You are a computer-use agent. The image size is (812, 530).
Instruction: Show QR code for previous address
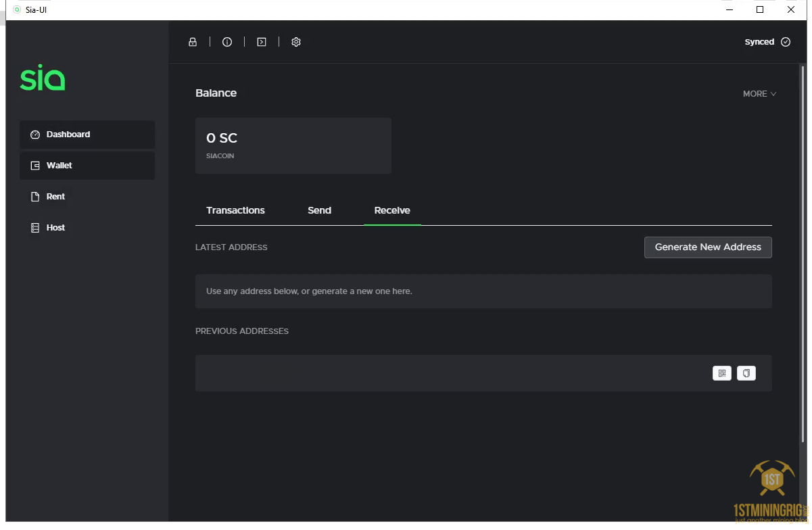722,373
